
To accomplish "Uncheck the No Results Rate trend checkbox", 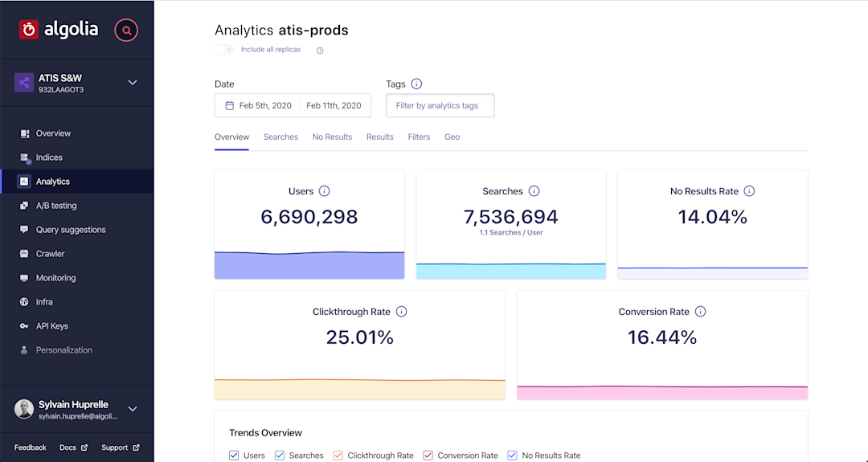I will tap(513, 456).
